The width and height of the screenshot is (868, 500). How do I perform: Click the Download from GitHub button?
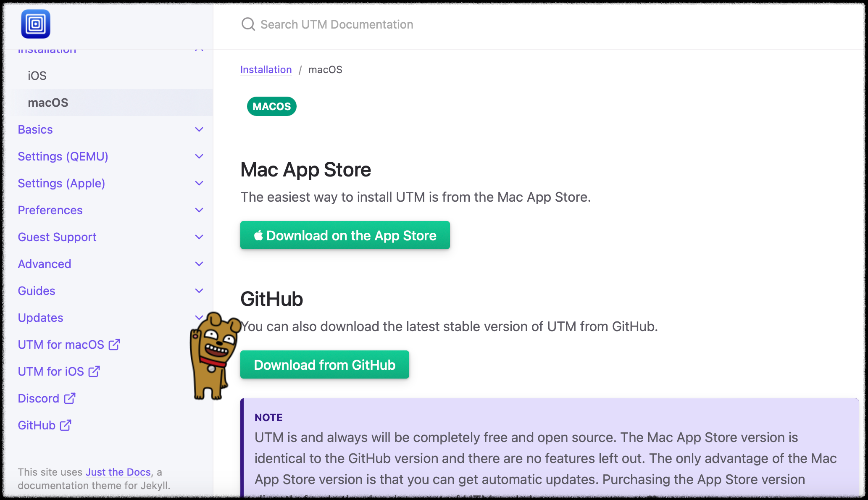coord(324,365)
